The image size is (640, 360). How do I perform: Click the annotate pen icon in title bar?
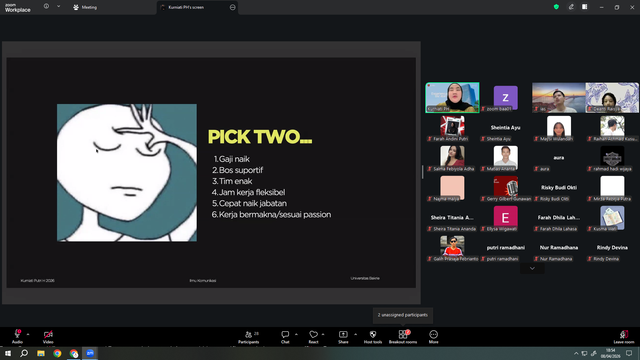[571, 7]
